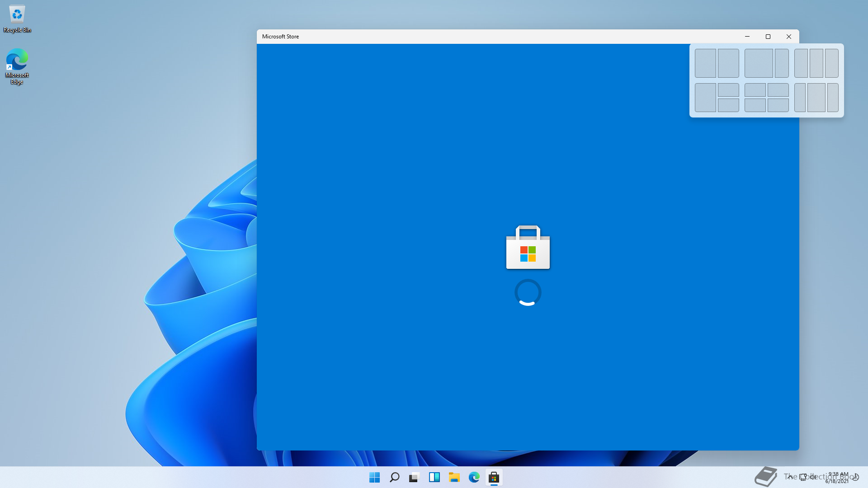Select the Microsoft Edge desktop shortcut

(x=17, y=66)
